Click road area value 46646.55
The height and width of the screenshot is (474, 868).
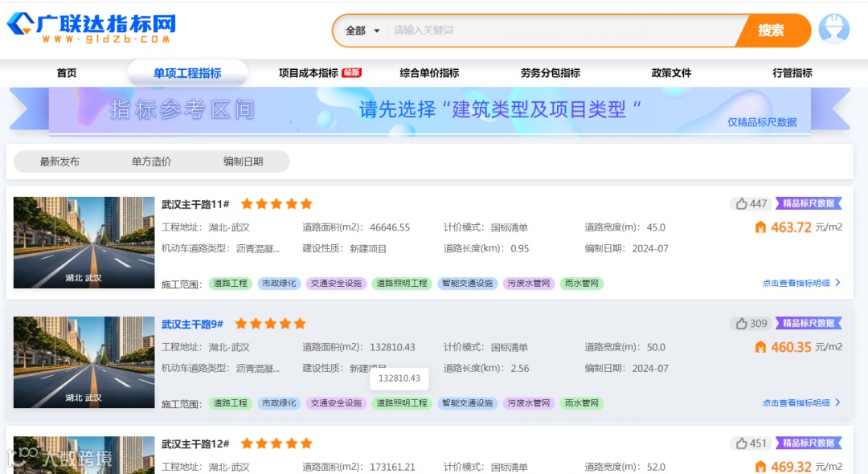pyautogui.click(x=390, y=227)
